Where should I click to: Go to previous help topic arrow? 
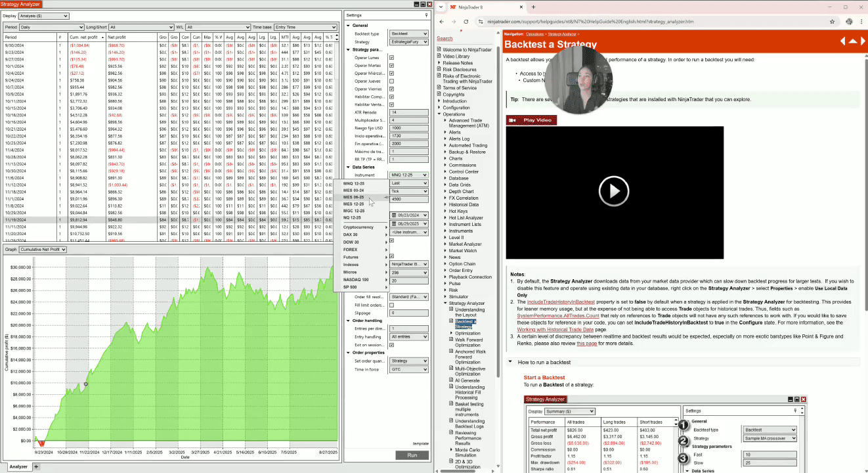coord(843,41)
